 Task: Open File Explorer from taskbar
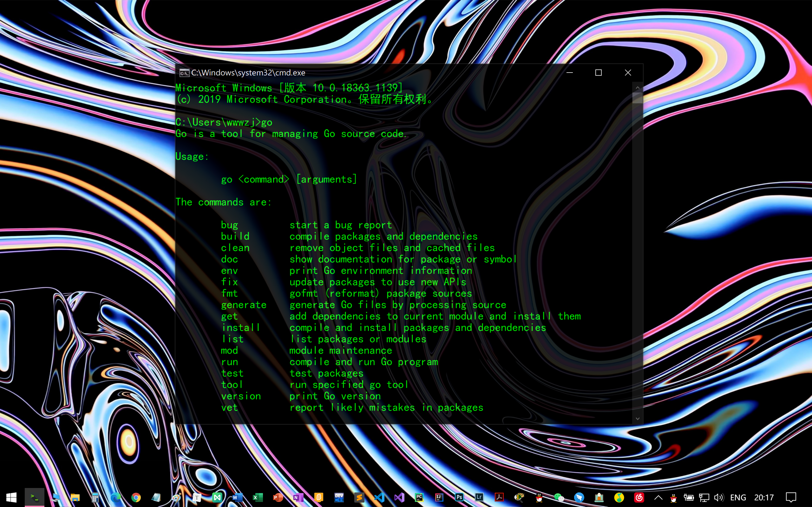click(75, 497)
